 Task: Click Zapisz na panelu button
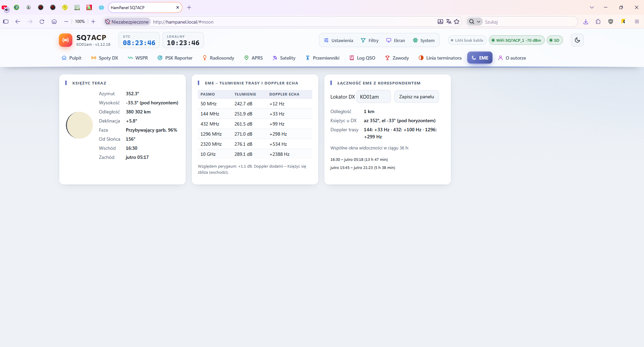[417, 97]
